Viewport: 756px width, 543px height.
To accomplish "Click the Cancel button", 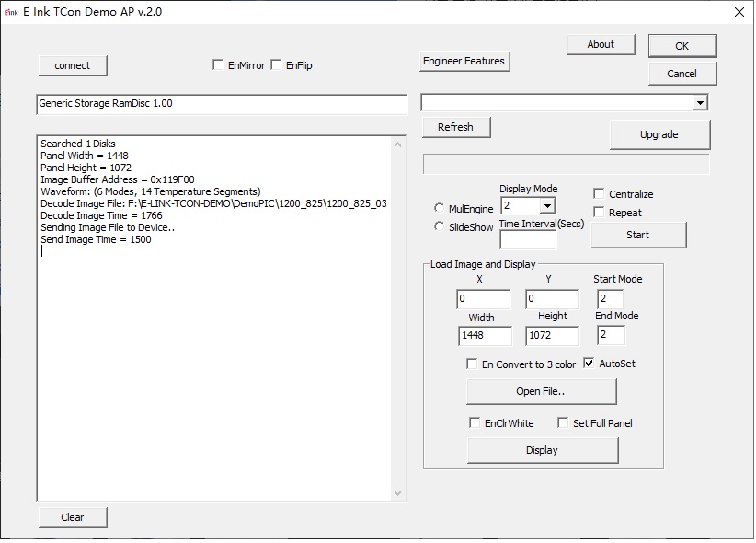I will click(682, 74).
